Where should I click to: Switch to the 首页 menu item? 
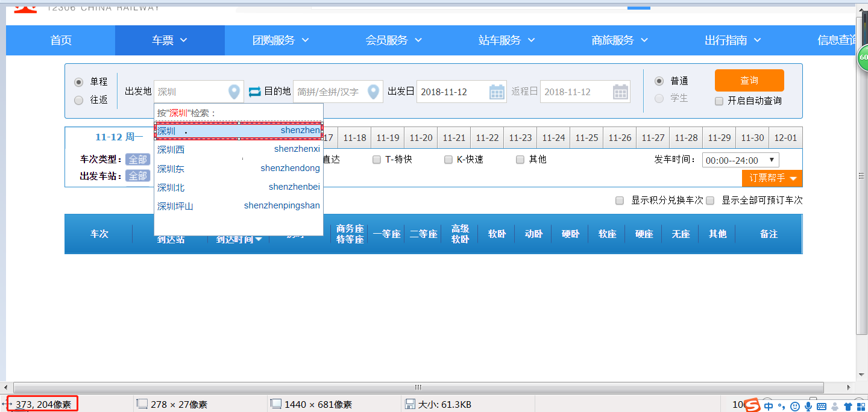point(60,40)
